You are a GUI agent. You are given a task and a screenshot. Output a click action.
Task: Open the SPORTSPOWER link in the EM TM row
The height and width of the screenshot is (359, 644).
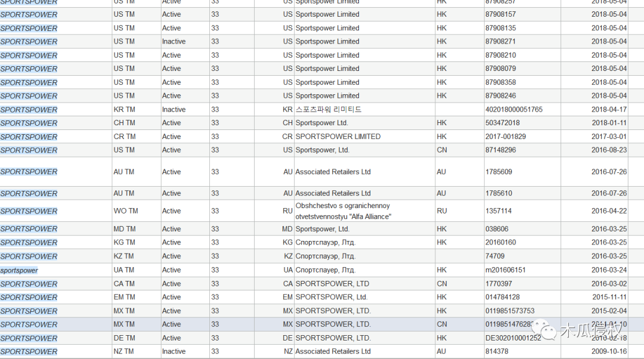tap(29, 298)
